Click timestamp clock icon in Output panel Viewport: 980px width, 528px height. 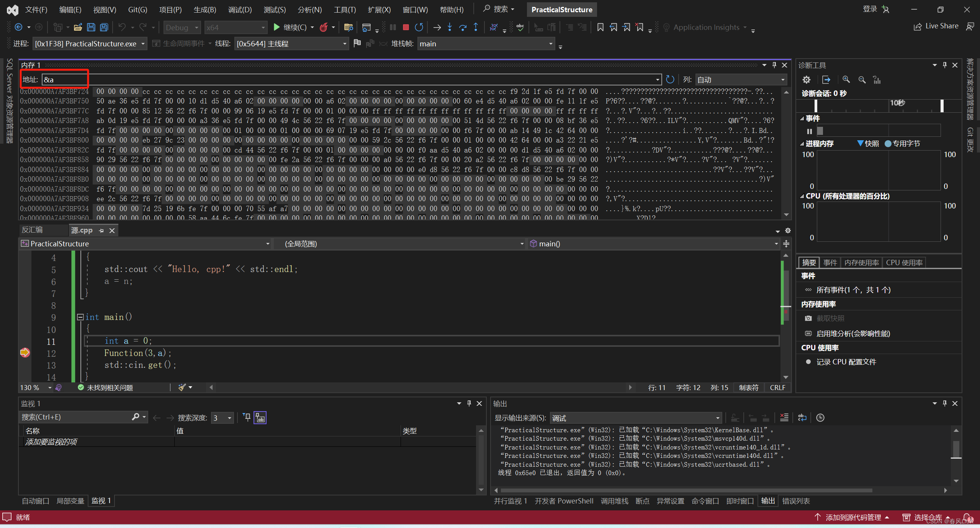[x=820, y=418]
